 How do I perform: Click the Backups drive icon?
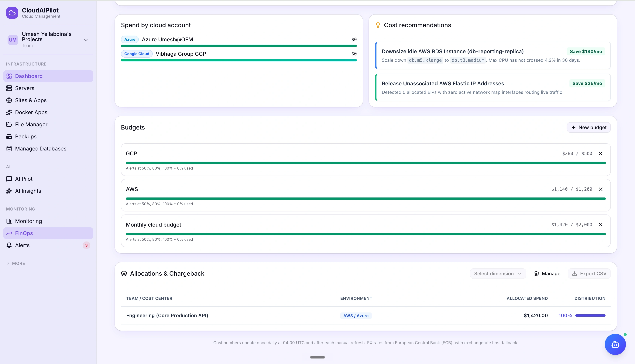pos(9,136)
